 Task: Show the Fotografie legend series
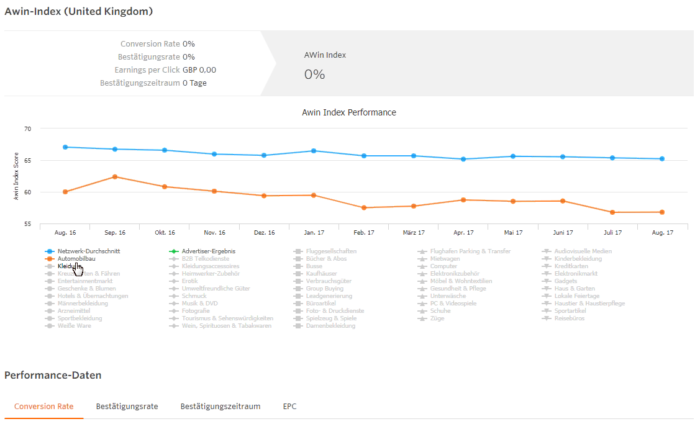point(190,311)
